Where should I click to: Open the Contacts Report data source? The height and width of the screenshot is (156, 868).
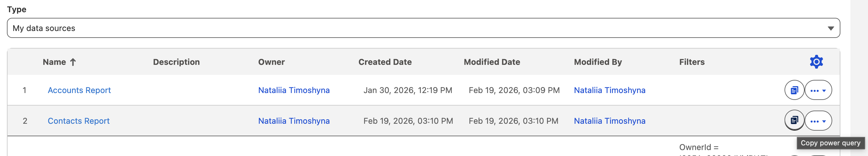click(78, 121)
